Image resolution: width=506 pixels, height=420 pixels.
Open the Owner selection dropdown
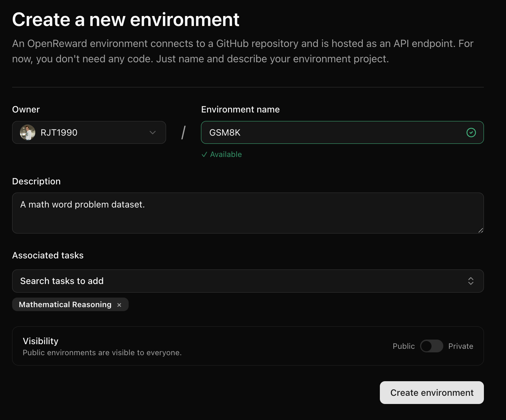[x=89, y=132]
